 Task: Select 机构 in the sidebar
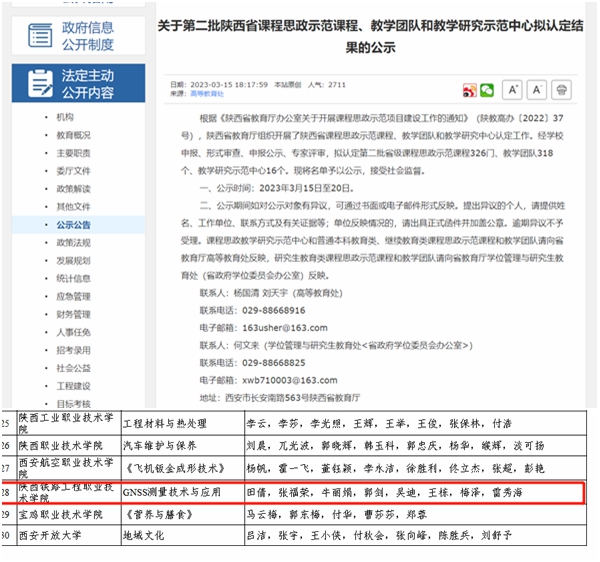tap(65, 117)
